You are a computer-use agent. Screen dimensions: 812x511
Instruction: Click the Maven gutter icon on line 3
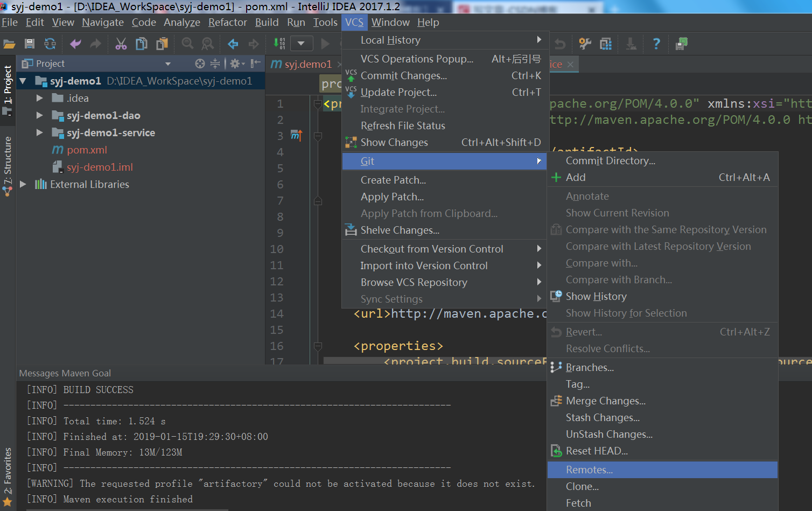tap(297, 135)
